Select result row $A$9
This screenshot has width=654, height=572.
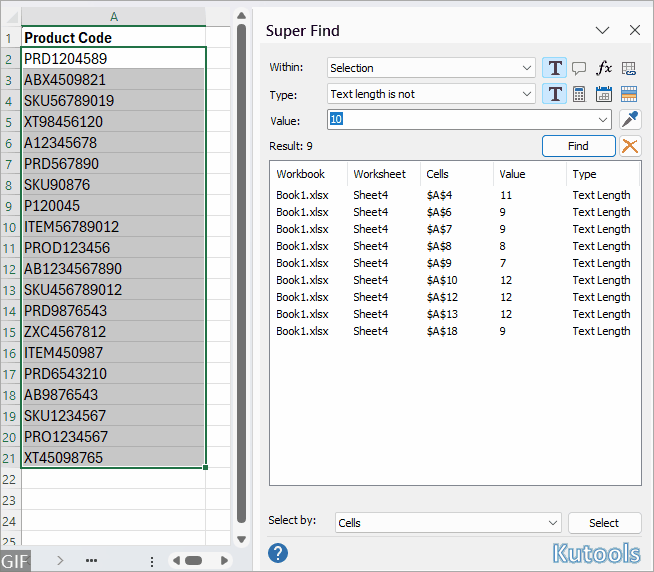(455, 263)
